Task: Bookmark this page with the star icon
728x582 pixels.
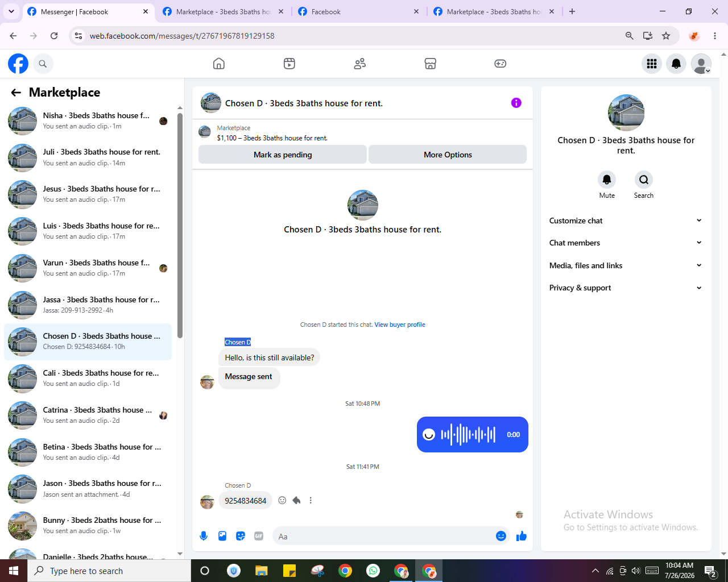Action: (x=666, y=36)
